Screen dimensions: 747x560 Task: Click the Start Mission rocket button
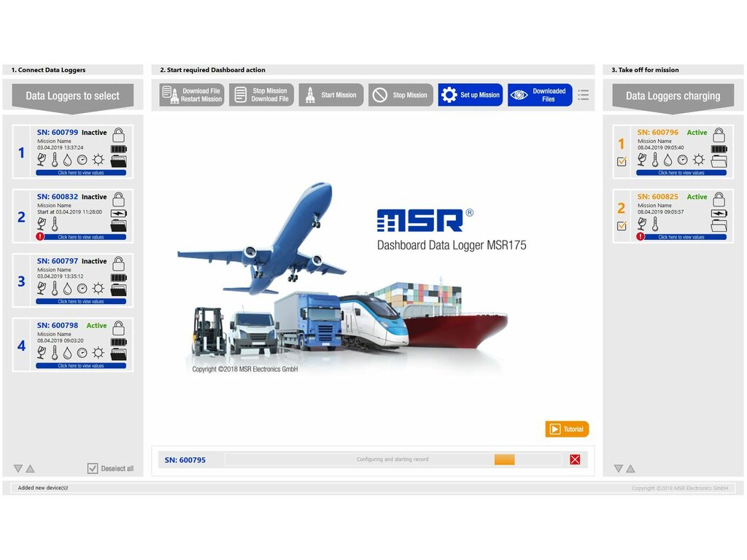[x=331, y=95]
